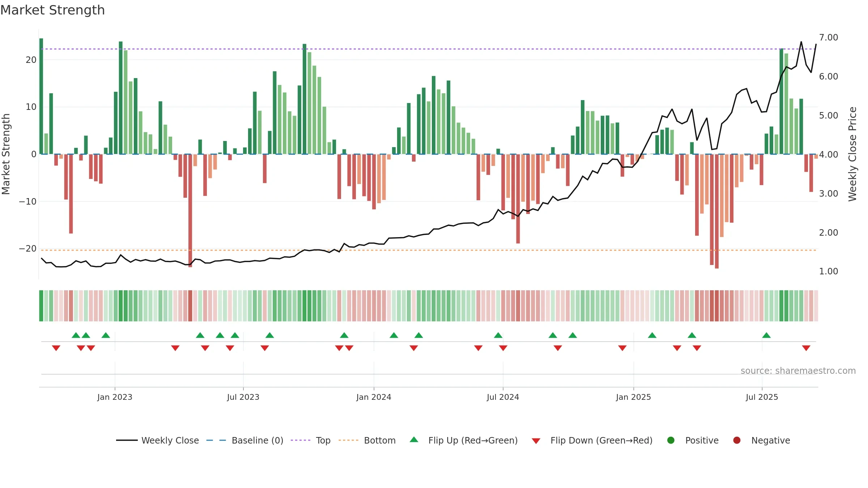Image resolution: width=868 pixels, height=488 pixels.
Task: Open the source: sharemaestro.com credit
Action: (798, 371)
